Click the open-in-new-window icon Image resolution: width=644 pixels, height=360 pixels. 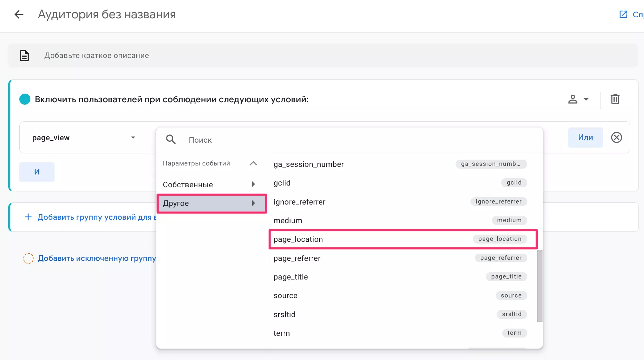tap(623, 15)
